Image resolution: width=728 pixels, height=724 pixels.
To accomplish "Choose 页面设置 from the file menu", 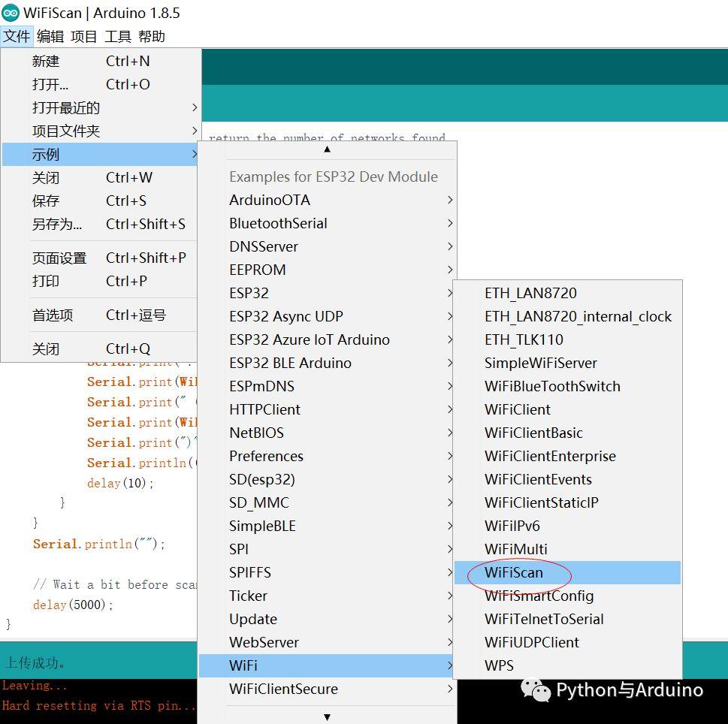I will pos(100,258).
